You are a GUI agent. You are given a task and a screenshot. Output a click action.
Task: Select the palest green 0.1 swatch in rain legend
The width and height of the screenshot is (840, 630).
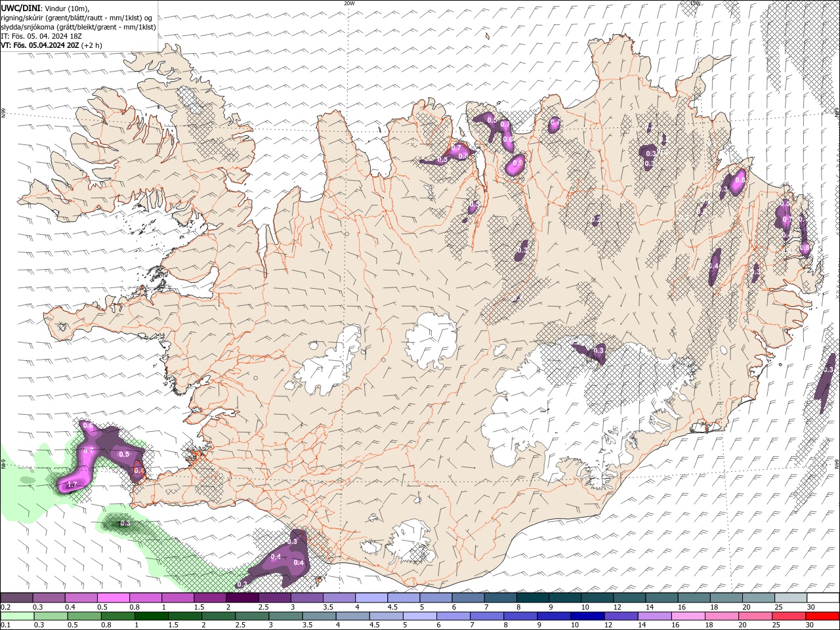coord(18,616)
